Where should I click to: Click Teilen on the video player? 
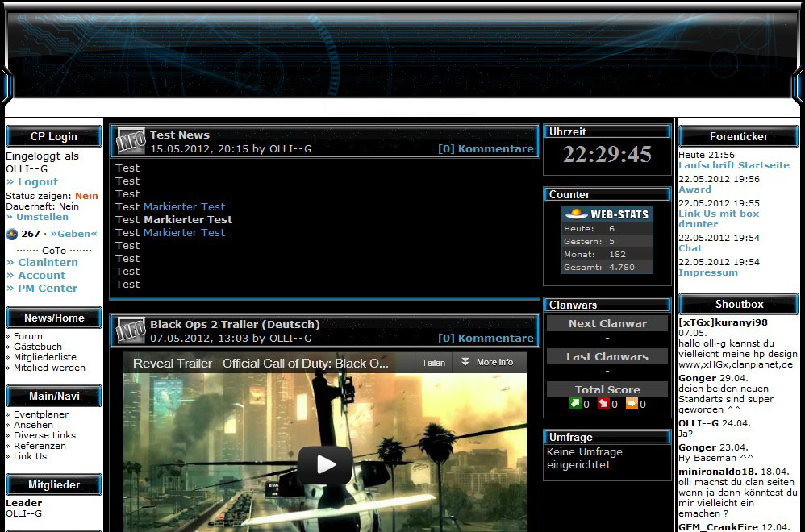coord(433,362)
